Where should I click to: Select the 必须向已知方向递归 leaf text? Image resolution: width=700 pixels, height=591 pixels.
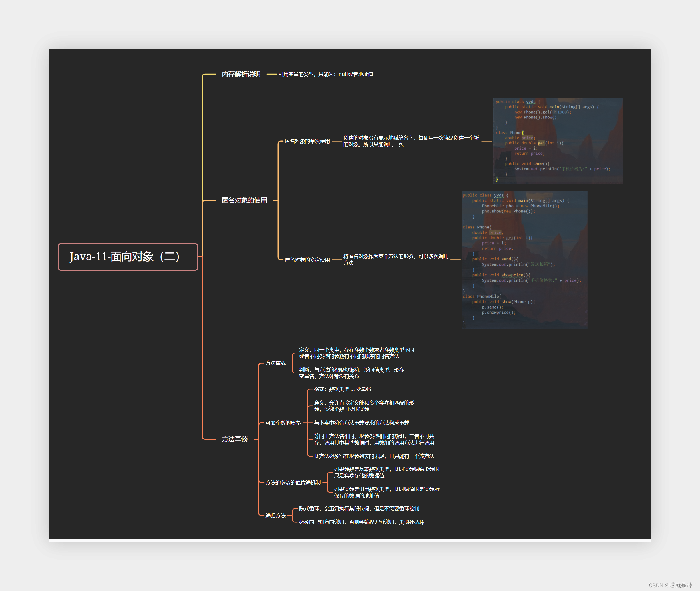[x=361, y=522]
